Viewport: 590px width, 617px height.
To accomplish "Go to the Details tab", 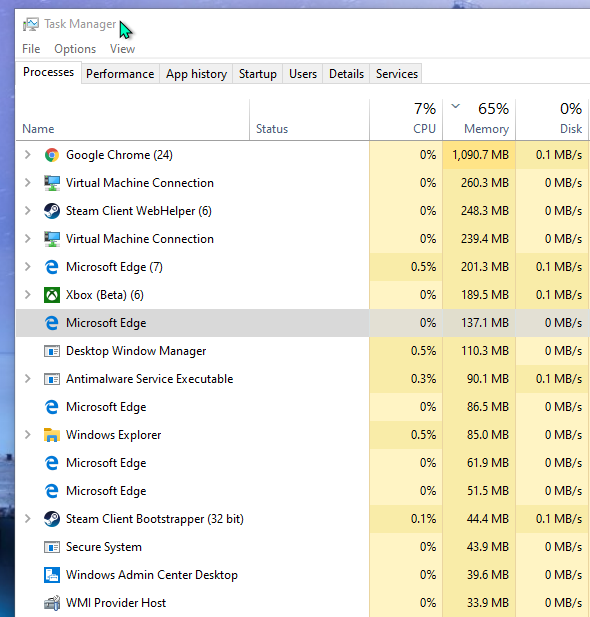I will [x=346, y=74].
